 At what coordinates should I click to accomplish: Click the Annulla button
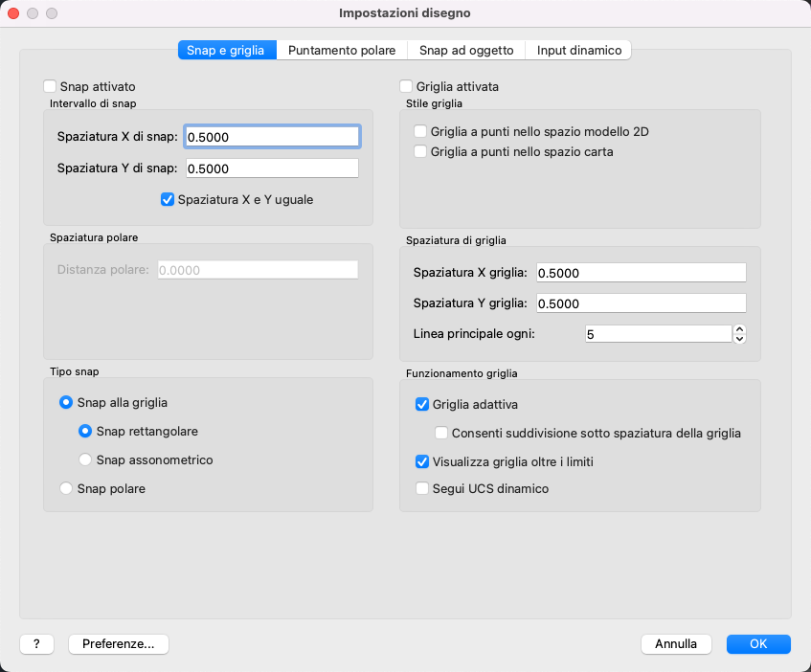676,644
